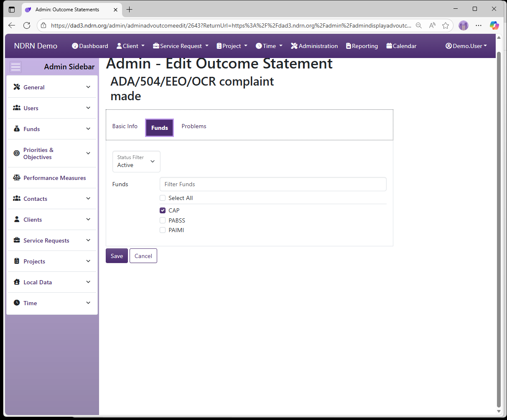Expand the Users sidebar section chevron
Image resolution: width=507 pixels, height=420 pixels.
point(88,108)
